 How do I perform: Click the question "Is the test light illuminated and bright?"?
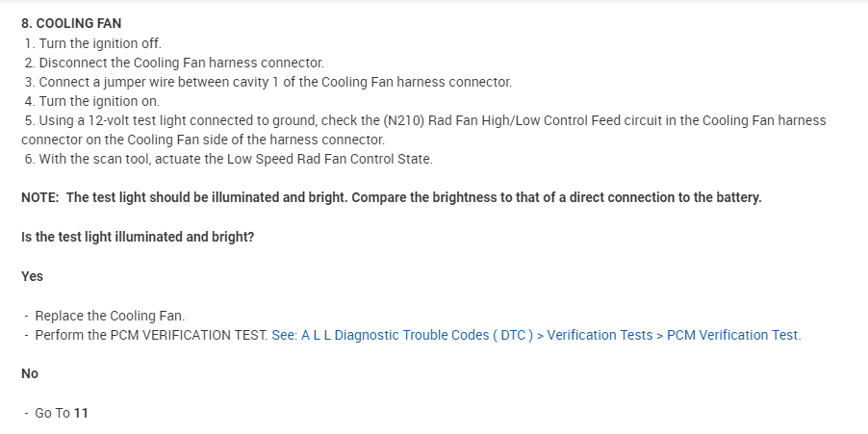[x=138, y=237]
